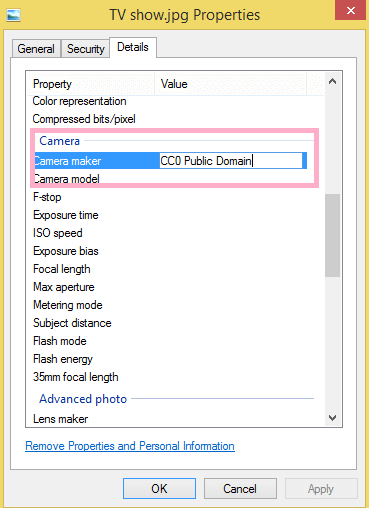Click the Cancel button

(x=240, y=489)
